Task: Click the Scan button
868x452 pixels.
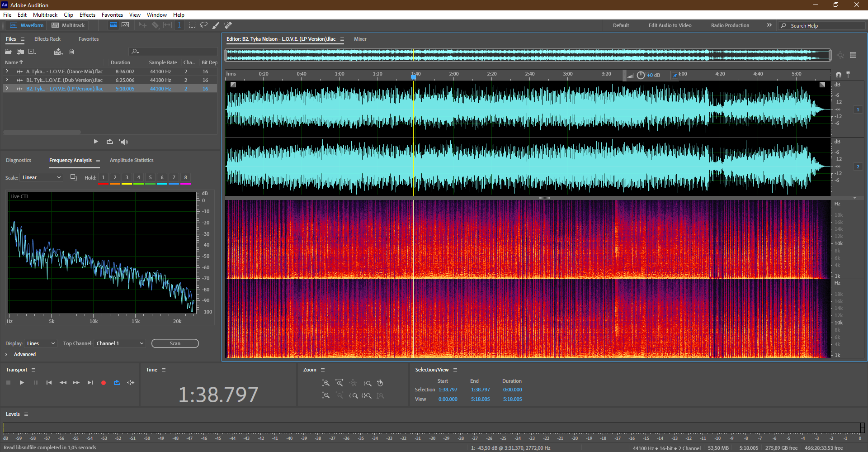Action: point(175,343)
